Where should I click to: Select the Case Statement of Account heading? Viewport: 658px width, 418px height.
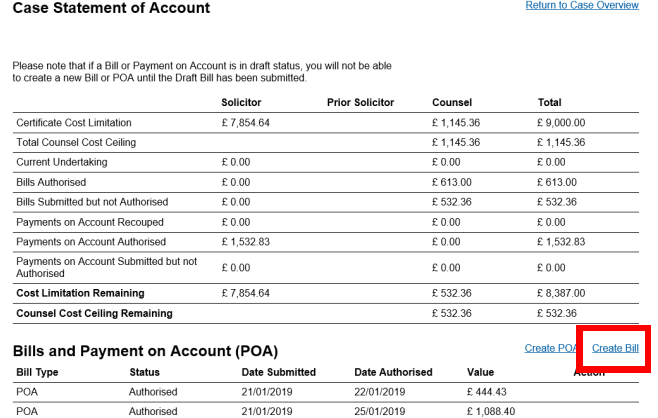click(111, 8)
